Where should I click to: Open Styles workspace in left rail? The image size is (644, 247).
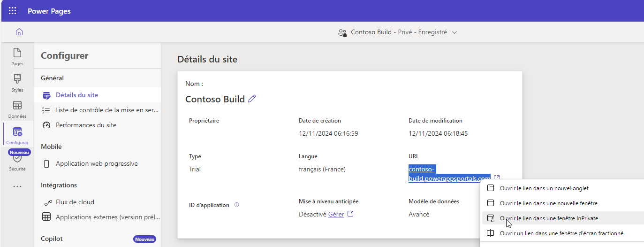point(17,83)
